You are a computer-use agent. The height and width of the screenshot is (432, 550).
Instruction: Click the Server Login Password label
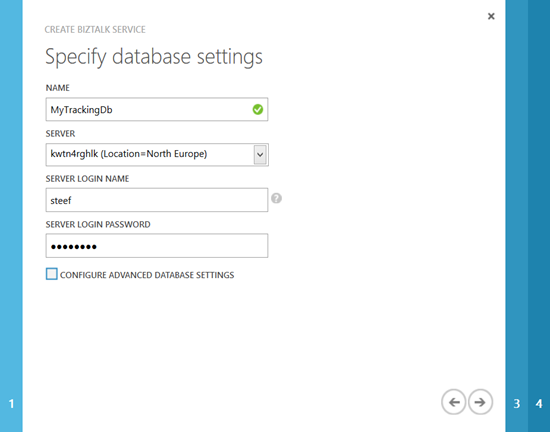98,224
